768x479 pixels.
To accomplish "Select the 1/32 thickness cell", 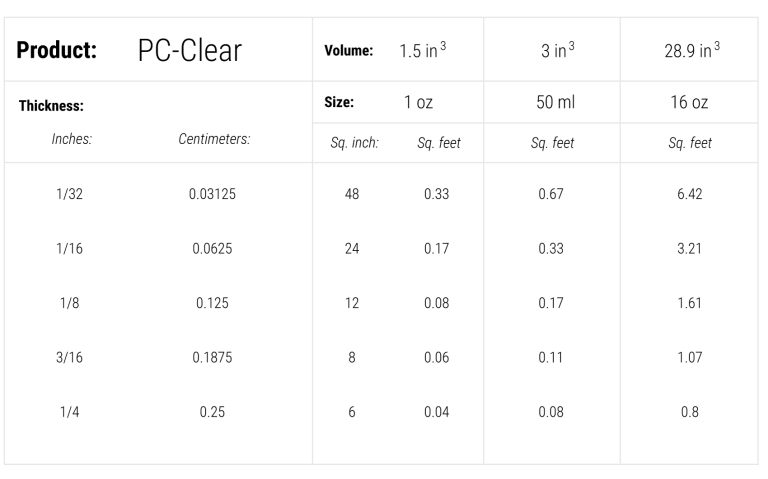I will click(x=70, y=194).
